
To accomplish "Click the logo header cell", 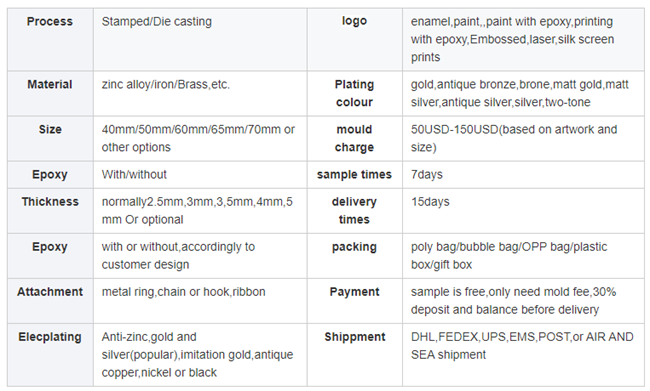I will [354, 39].
